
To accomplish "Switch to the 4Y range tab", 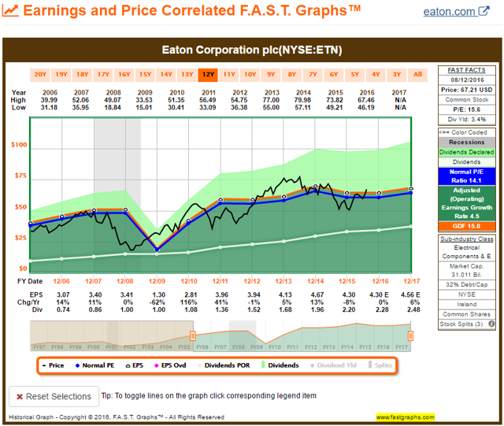I will pos(376,75).
